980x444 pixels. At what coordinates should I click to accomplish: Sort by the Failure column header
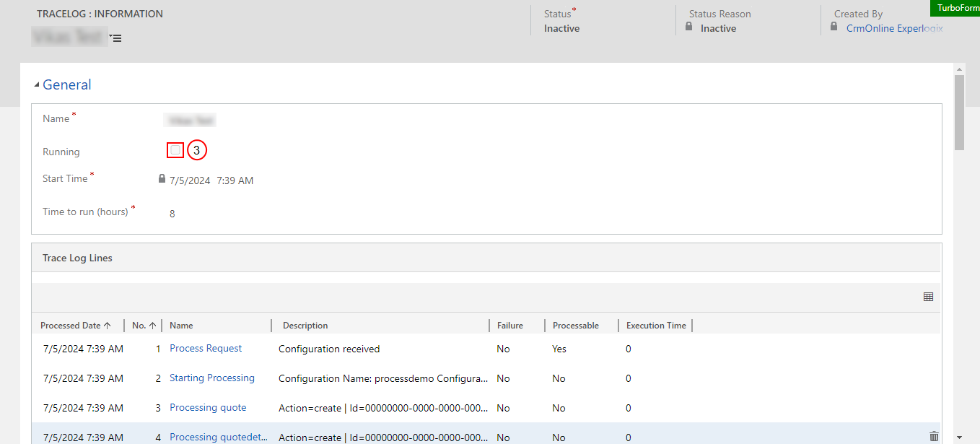point(510,326)
